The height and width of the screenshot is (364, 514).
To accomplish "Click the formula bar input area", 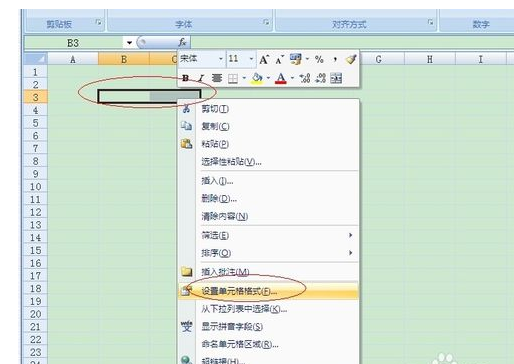I will pyautogui.click(x=352, y=43).
